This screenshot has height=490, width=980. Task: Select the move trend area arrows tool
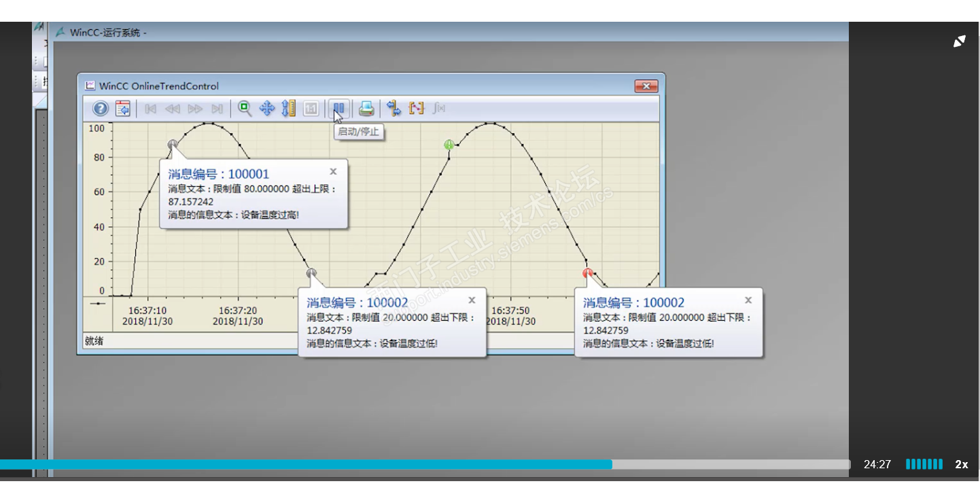[267, 108]
